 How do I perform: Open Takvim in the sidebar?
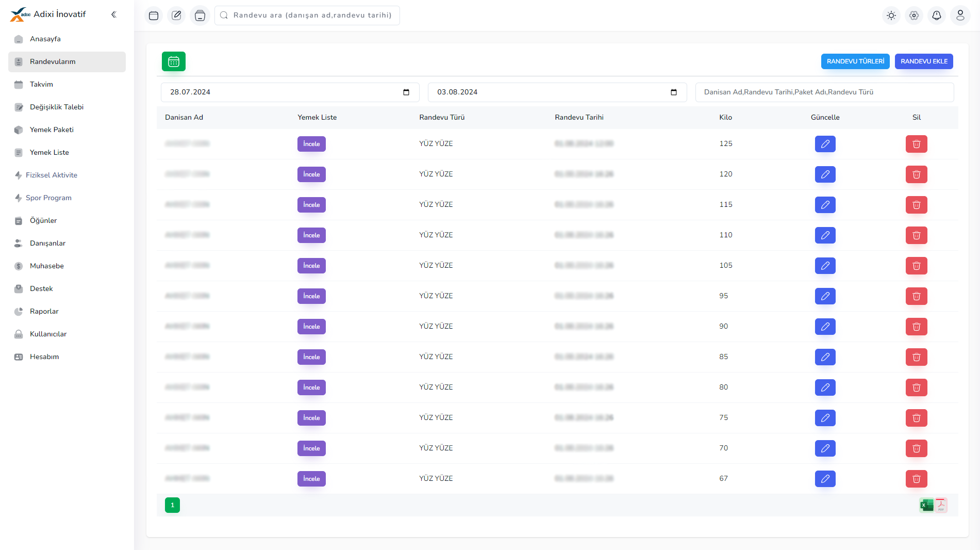click(x=41, y=84)
